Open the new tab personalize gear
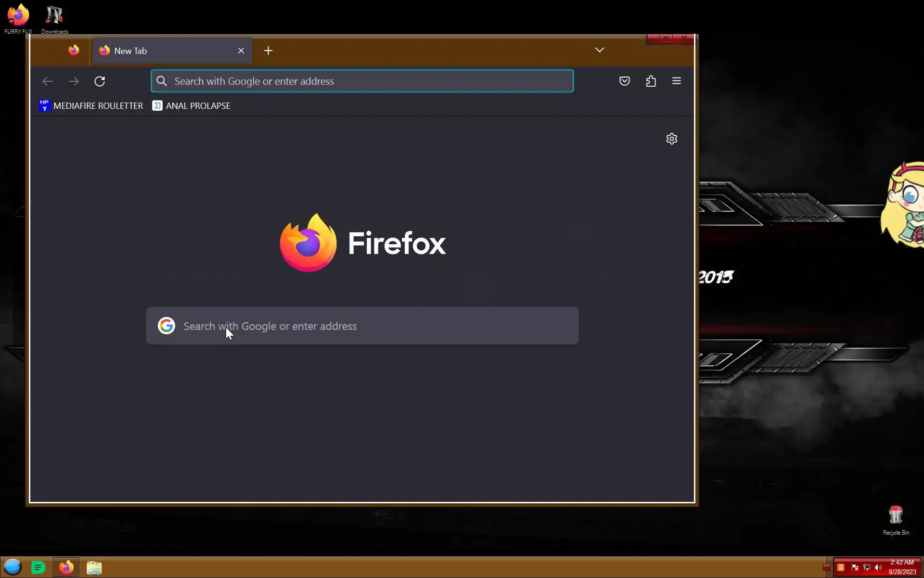Image resolution: width=924 pixels, height=578 pixels. coord(671,139)
